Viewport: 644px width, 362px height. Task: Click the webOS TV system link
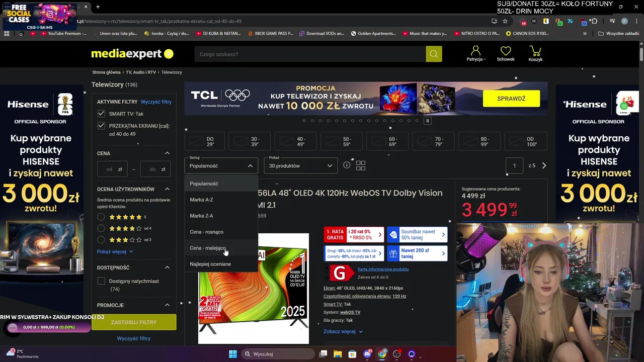(x=350, y=312)
